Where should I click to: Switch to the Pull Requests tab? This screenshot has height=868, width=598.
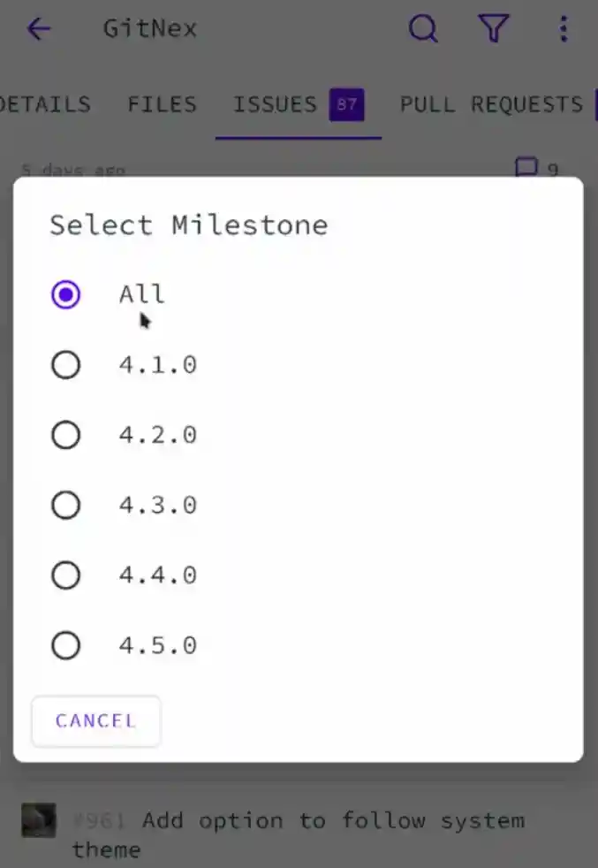click(x=491, y=105)
